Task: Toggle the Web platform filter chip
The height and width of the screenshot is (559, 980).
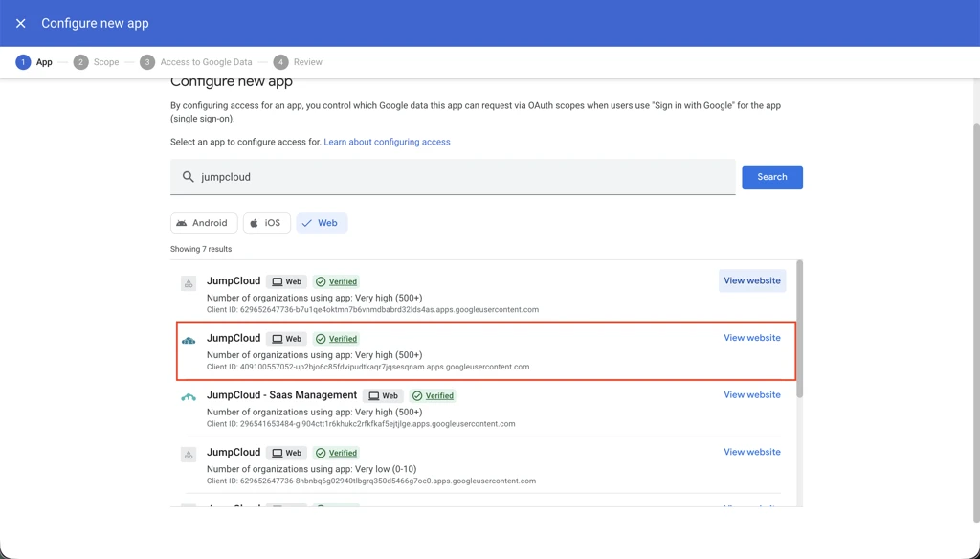Action: coord(322,223)
